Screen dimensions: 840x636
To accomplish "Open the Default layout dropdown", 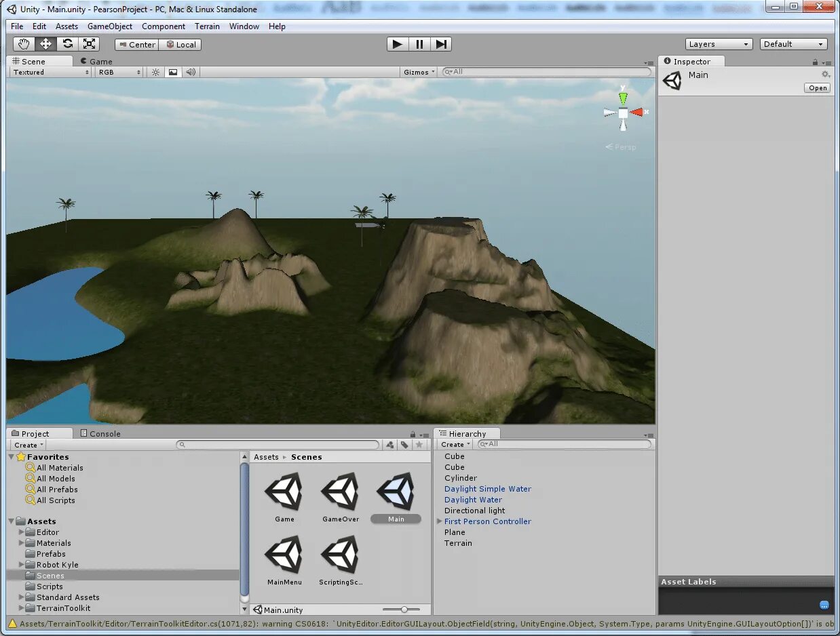I will point(794,44).
